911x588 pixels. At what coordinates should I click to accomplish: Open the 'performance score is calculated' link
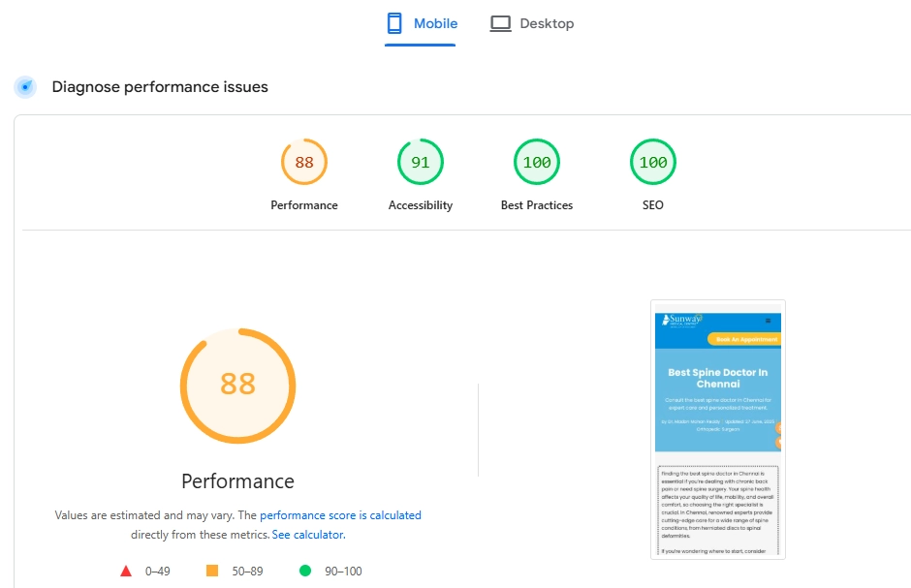340,514
